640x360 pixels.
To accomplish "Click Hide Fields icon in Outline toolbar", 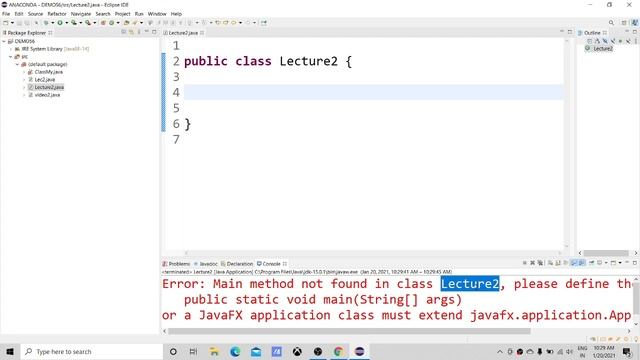I will [605, 41].
